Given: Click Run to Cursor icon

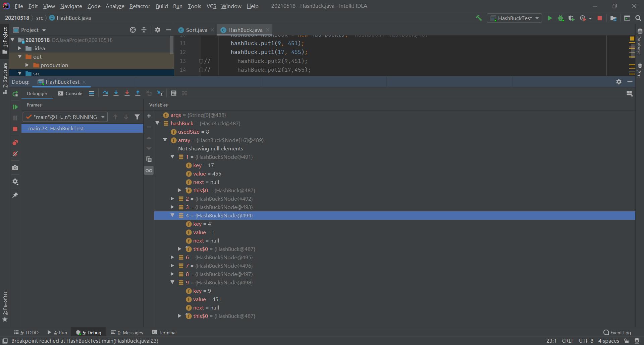Looking at the screenshot, I should (160, 93).
